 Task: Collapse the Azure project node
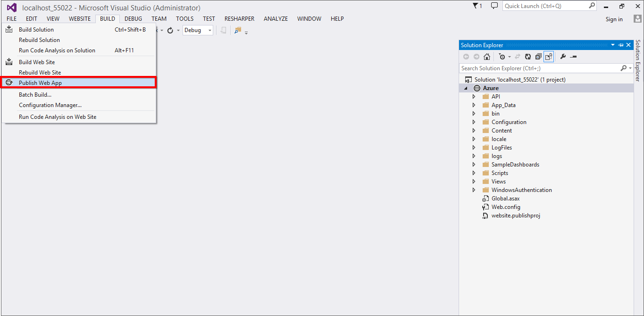[466, 88]
